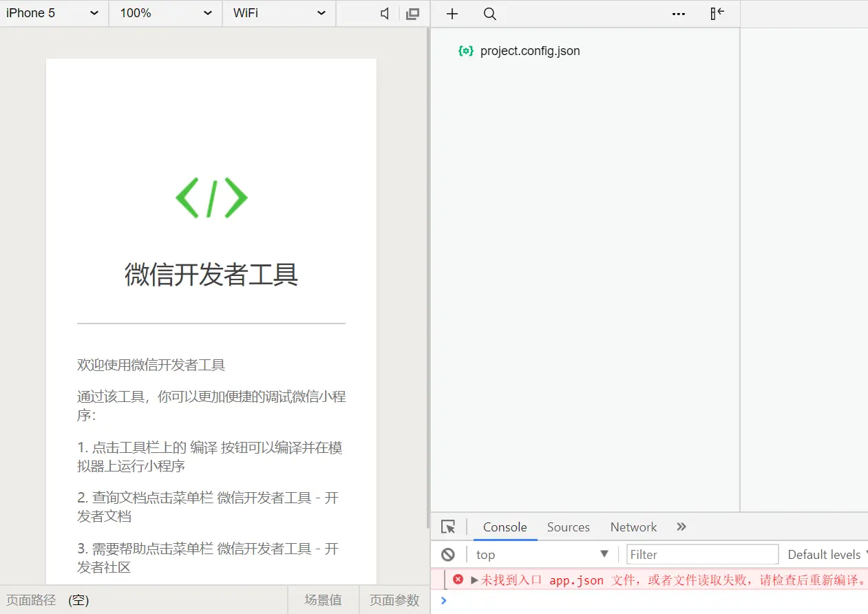This screenshot has width=868, height=614.
Task: Switch to the Network tab
Action: [633, 527]
